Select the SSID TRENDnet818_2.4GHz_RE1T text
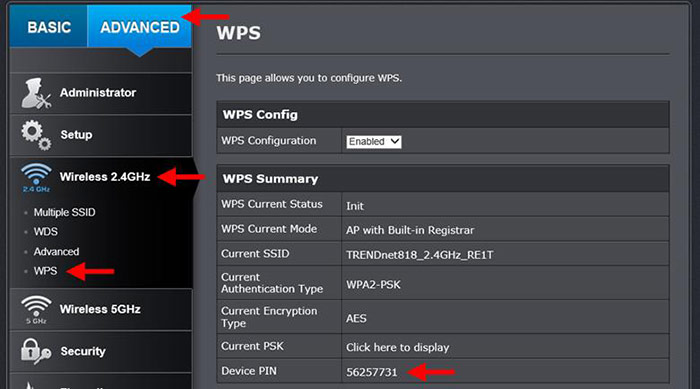Viewport: 700px width, 389px height. (420, 255)
